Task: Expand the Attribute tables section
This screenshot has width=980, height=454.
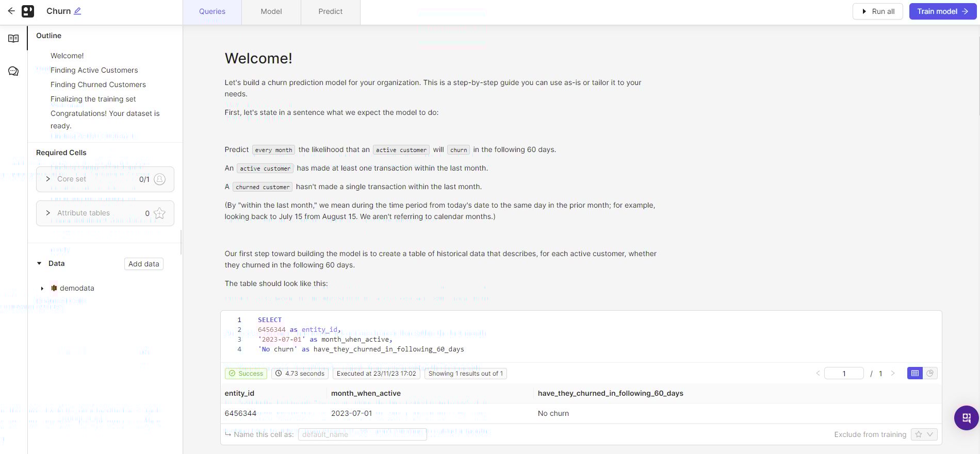Action: 48,213
